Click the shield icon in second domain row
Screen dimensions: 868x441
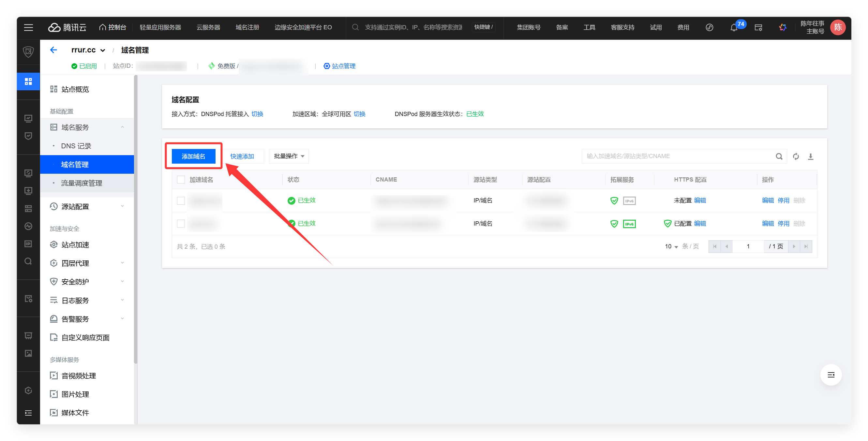[x=614, y=224]
